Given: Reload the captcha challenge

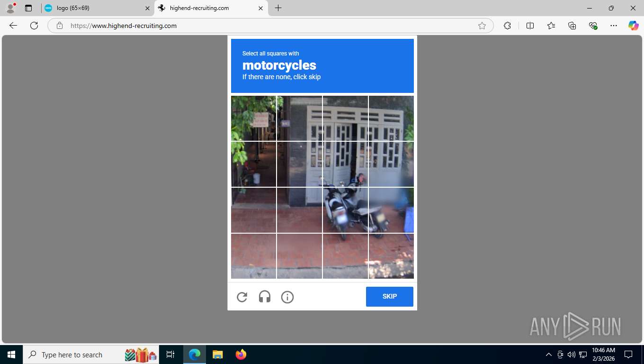Looking at the screenshot, I should [242, 297].
